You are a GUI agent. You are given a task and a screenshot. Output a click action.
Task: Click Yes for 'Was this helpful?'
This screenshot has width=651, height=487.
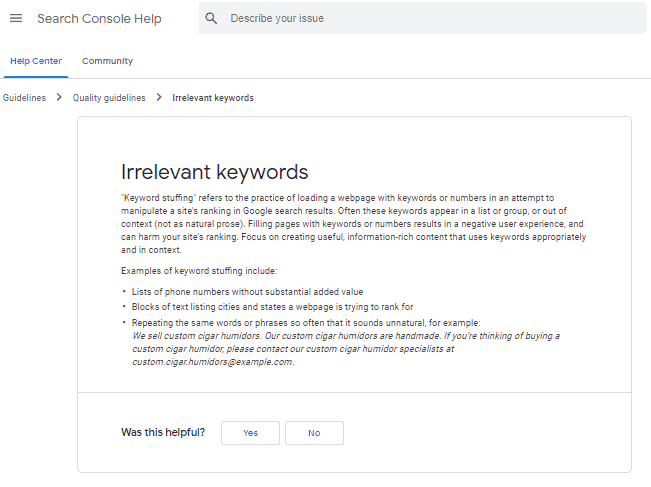(x=250, y=433)
